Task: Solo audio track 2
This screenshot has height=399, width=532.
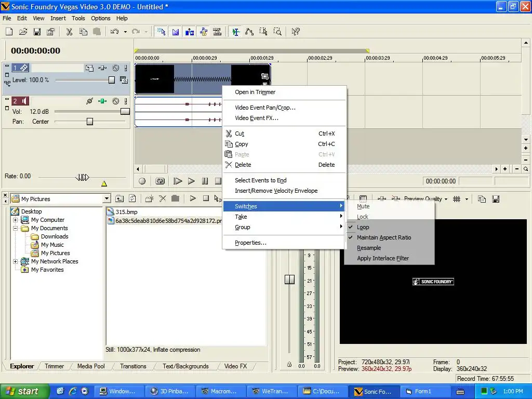Action: pyautogui.click(x=126, y=101)
